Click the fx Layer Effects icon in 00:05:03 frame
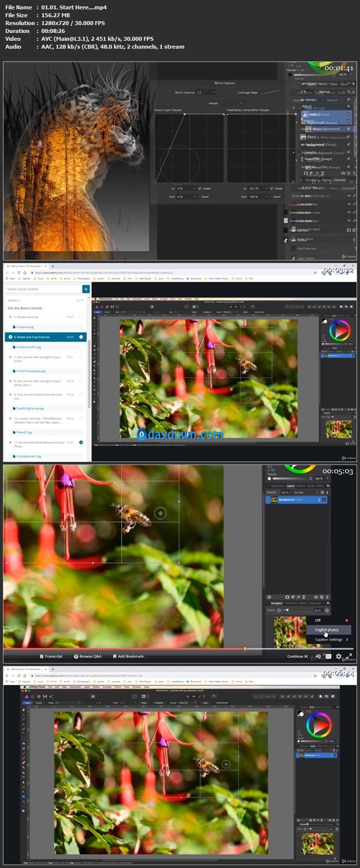This screenshot has height=868, width=360. pyautogui.click(x=299, y=597)
